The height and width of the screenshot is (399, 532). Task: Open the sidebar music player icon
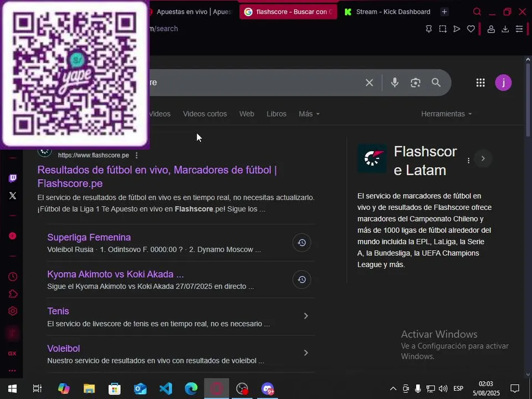click(13, 236)
